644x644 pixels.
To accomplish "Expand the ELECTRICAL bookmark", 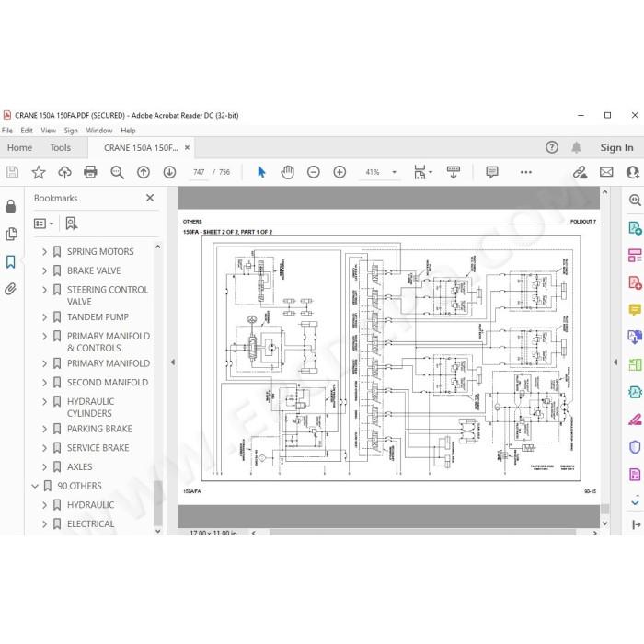I will point(44,524).
